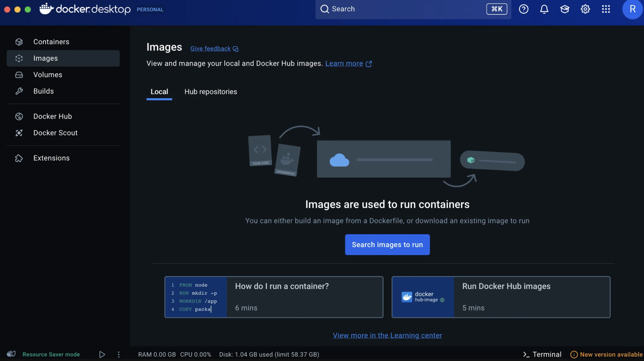Click external link icon beside Learn more
Viewport: 644px width, 361px height.
pos(369,64)
